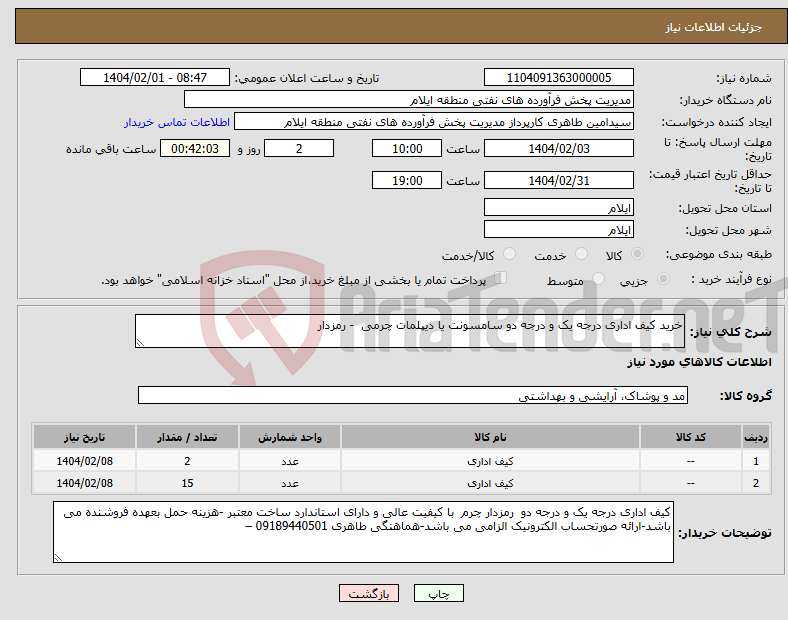Click the date 1404/02/08 in row 2
The width and height of the screenshot is (788, 620).
pos(84,483)
